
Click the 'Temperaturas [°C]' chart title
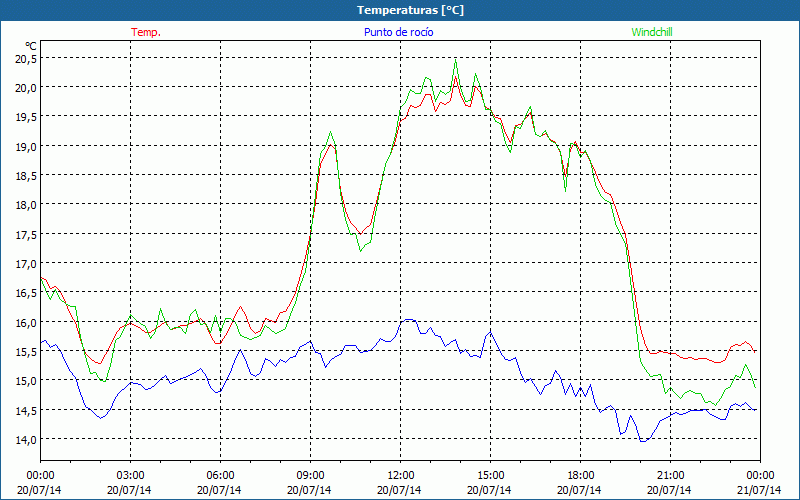pyautogui.click(x=410, y=10)
